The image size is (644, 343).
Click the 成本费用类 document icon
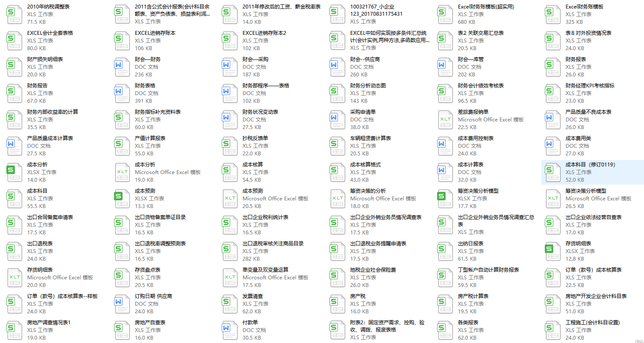(553, 146)
